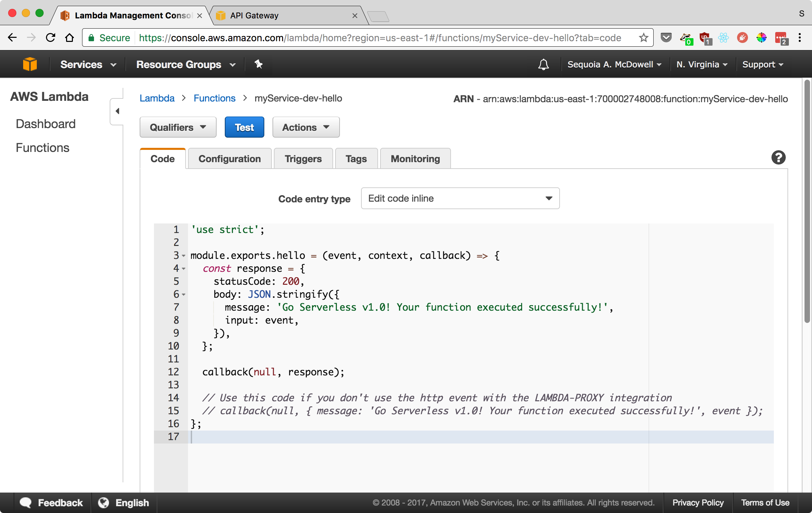Click the AWS orange cube logo
Screen dimensions: 812x513
(x=30, y=64)
